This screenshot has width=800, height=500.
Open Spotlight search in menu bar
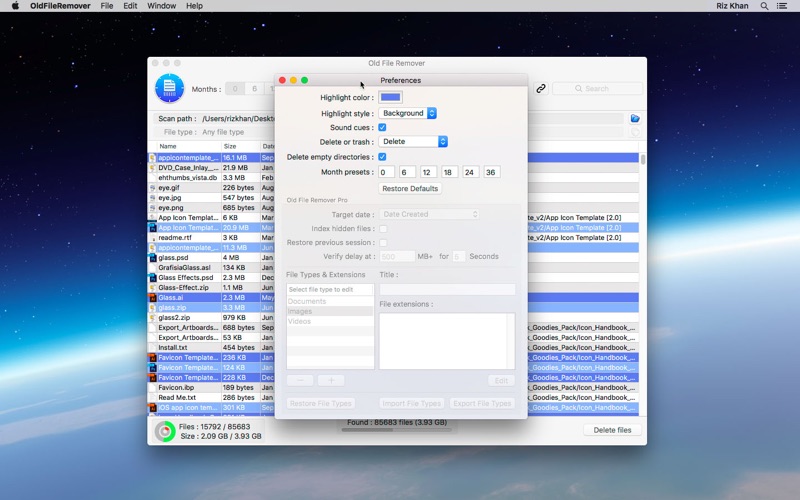click(764, 6)
